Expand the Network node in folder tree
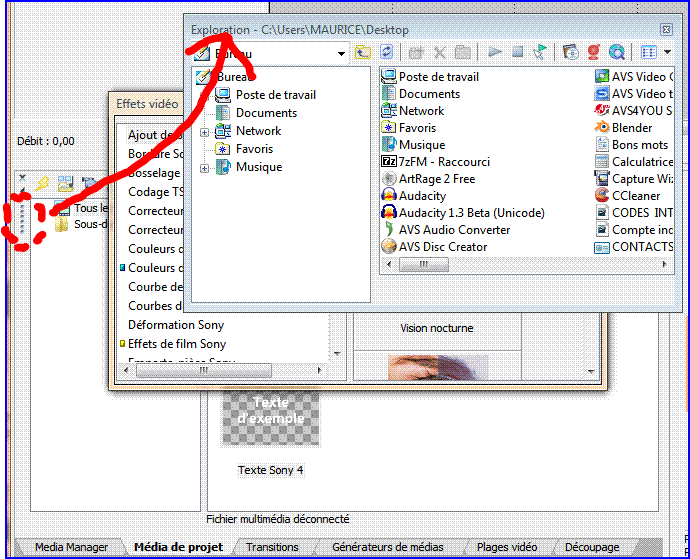690x559 pixels. [x=204, y=132]
